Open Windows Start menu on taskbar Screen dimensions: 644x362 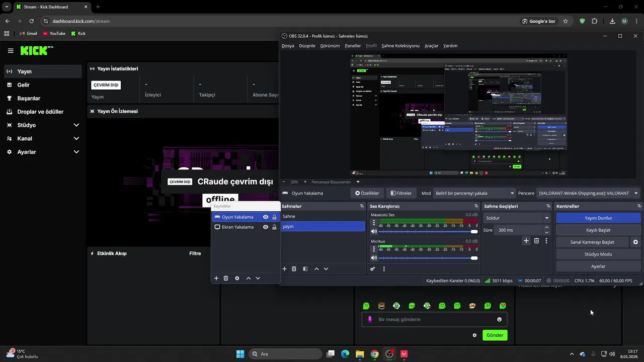pos(240,354)
